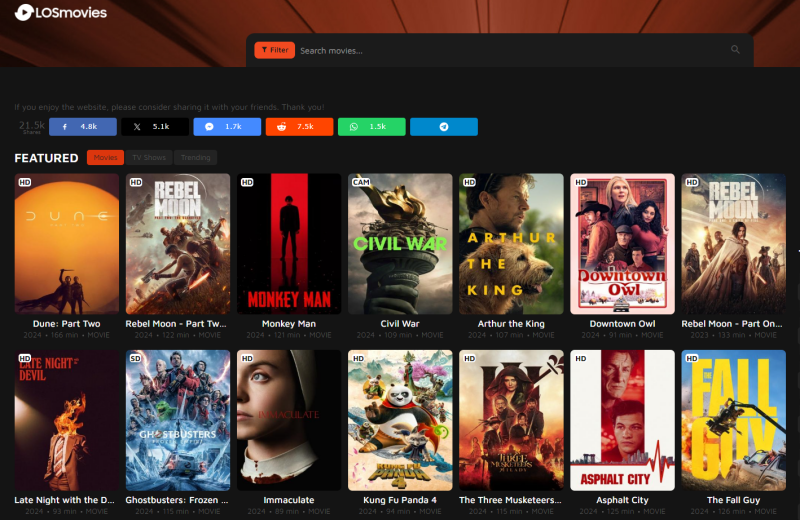Image resolution: width=800 pixels, height=520 pixels.
Task: Open Rebel Moon Part Two poster
Action: [x=178, y=244]
